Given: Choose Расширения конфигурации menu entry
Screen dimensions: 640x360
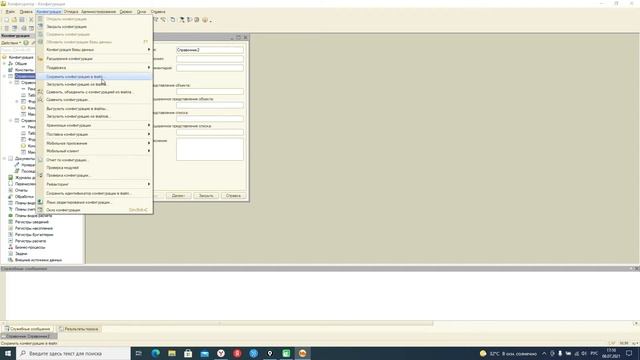Looking at the screenshot, I should coord(95,58).
